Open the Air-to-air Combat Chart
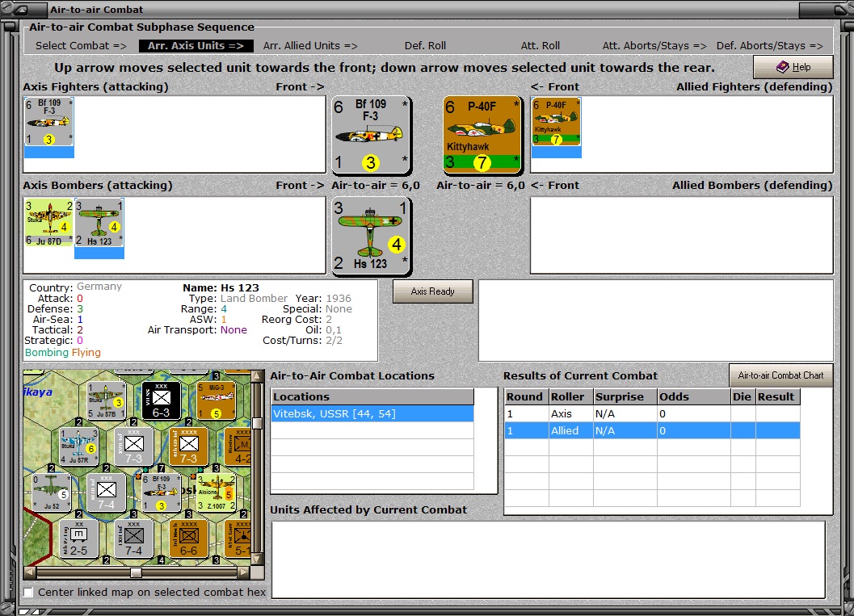 pos(780,375)
